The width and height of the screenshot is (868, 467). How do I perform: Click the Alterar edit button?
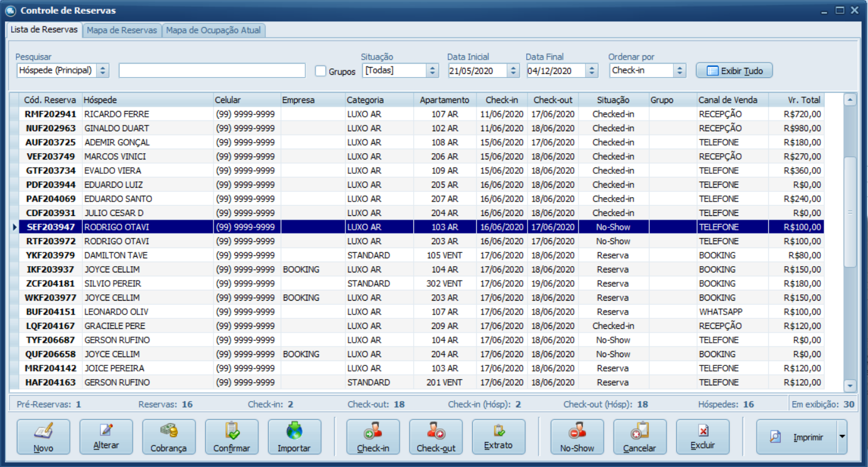click(x=106, y=437)
